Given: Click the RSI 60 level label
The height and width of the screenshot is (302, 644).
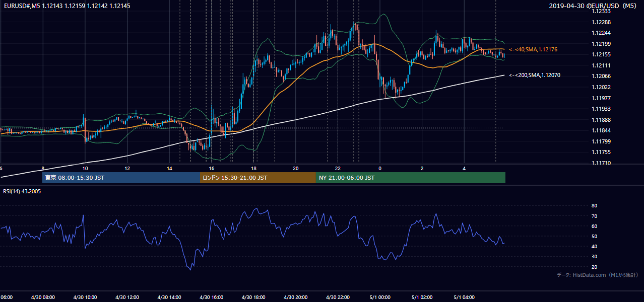Looking at the screenshot, I should pos(594,226).
